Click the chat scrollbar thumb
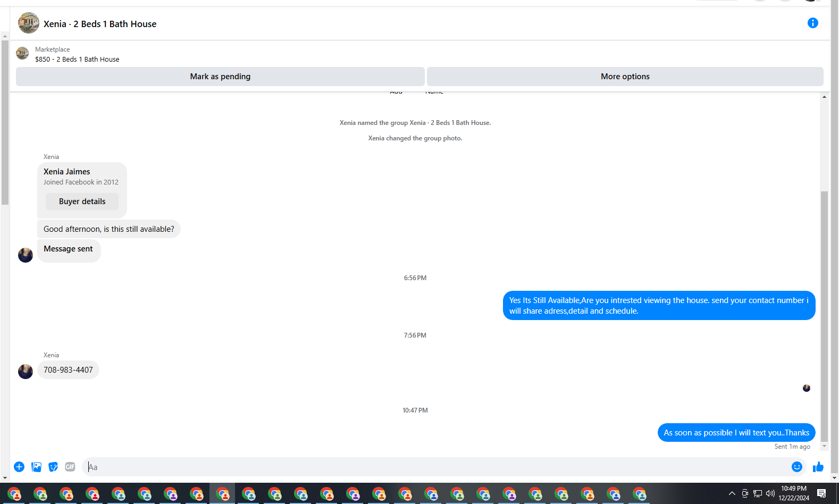This screenshot has width=839, height=504. [x=824, y=316]
